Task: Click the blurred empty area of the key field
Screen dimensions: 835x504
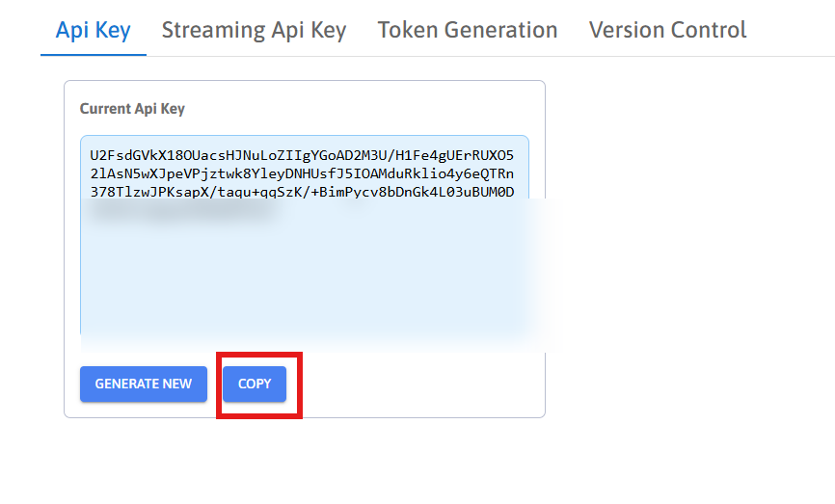Action: point(303,289)
